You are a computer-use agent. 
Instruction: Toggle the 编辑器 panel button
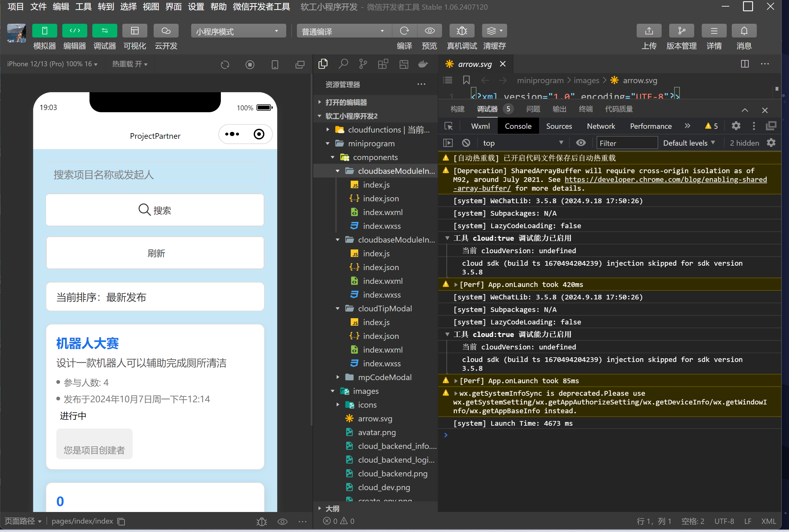[75, 31]
